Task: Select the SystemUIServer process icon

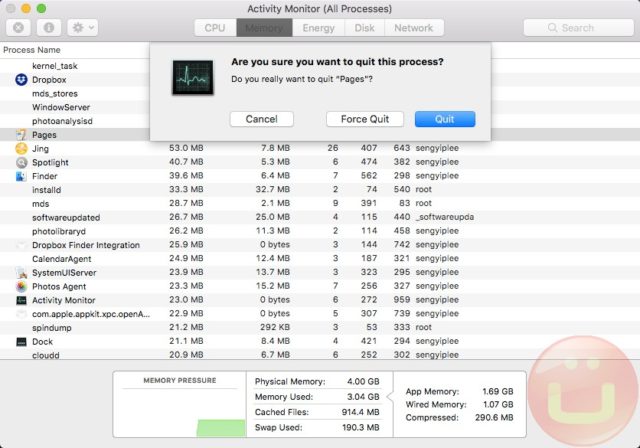Action: click(21, 273)
